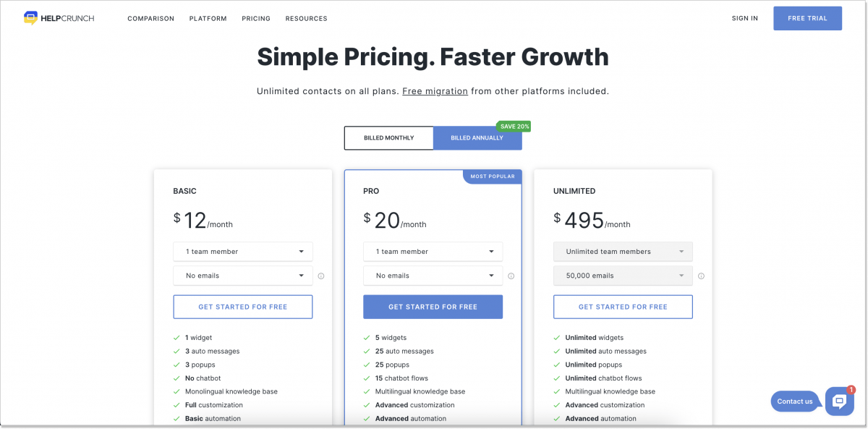Screen dimensions: 868x429
Task: Click the info icon beside the Basic email dropdown
Action: coord(321,276)
